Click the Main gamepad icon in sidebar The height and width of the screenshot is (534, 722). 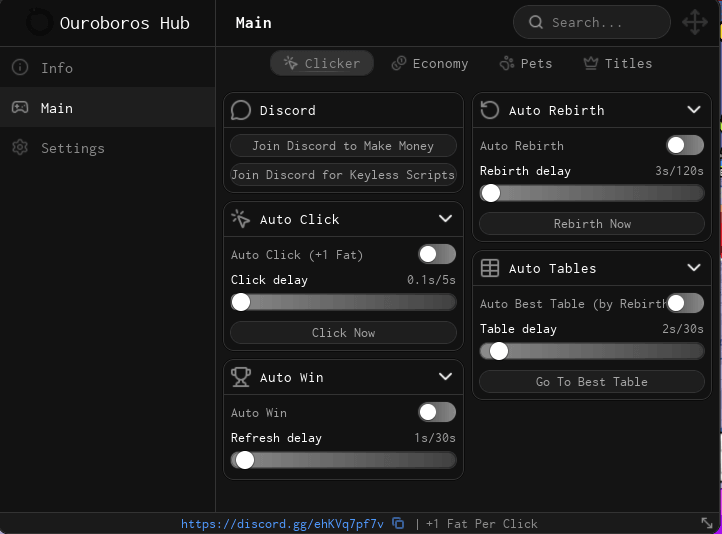pyautogui.click(x=20, y=108)
